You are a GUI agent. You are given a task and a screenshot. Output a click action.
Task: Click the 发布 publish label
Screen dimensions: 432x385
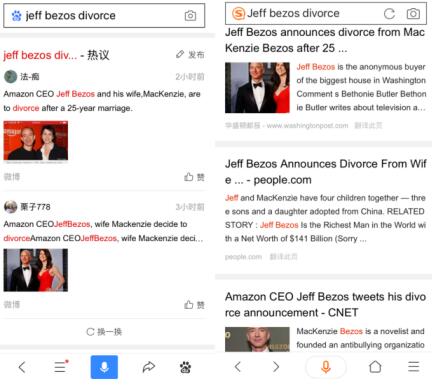coord(196,54)
